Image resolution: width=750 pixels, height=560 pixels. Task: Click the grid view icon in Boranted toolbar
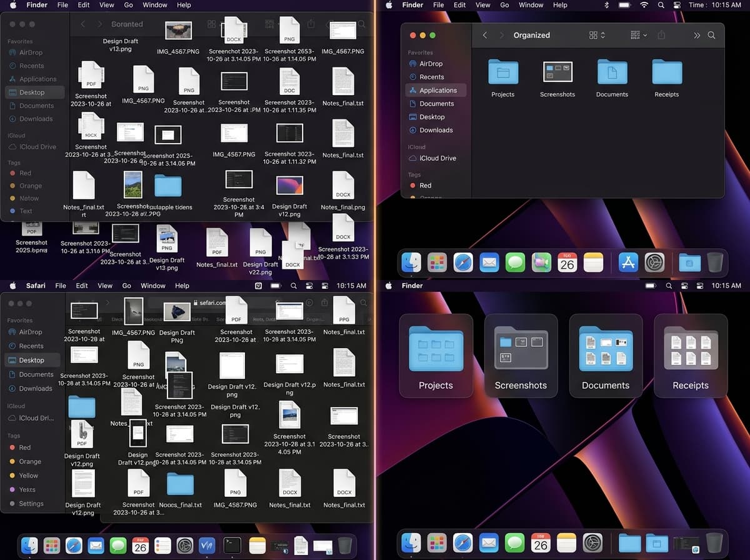pyautogui.click(x=211, y=24)
